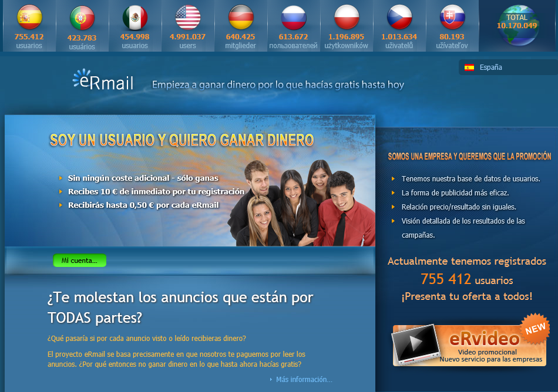This screenshot has height=392, width=558.
Task: Click '454.998 usuarios' counter
Action: point(135,41)
